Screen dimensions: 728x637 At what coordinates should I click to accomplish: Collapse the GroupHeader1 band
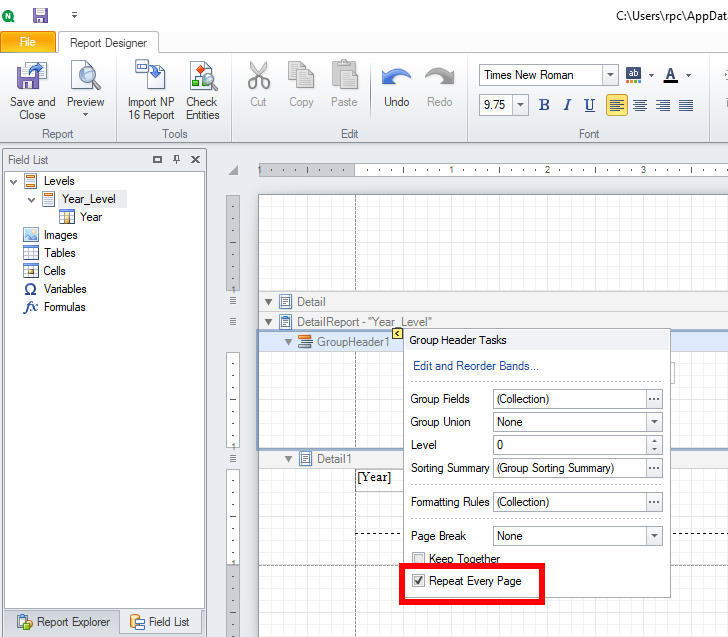(x=288, y=342)
